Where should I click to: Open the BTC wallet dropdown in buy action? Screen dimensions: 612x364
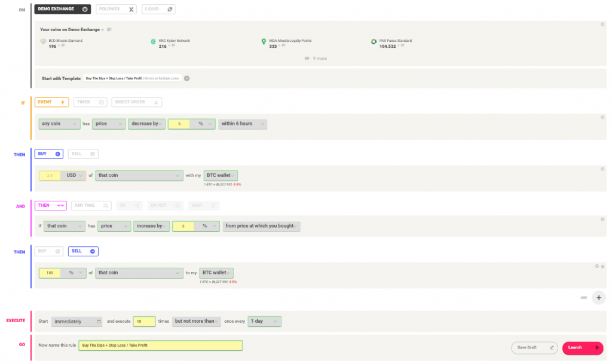221,176
